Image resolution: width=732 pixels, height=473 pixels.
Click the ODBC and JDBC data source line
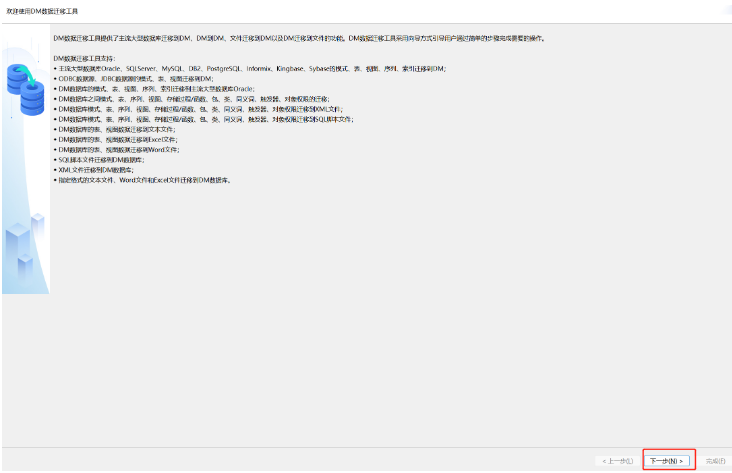tap(134, 79)
